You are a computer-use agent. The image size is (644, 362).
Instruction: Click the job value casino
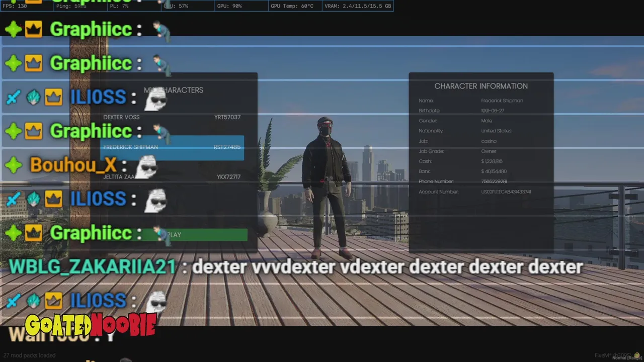pyautogui.click(x=489, y=141)
